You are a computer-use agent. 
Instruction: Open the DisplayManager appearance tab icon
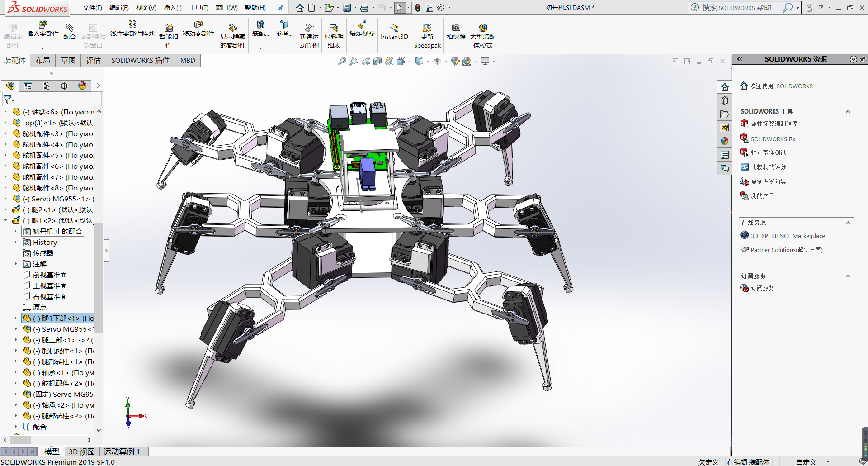[82, 86]
